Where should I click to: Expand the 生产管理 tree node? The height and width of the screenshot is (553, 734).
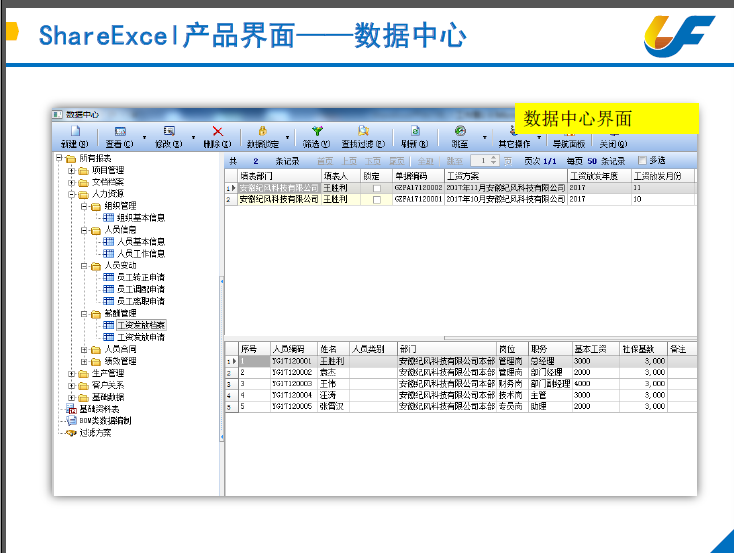[72, 374]
